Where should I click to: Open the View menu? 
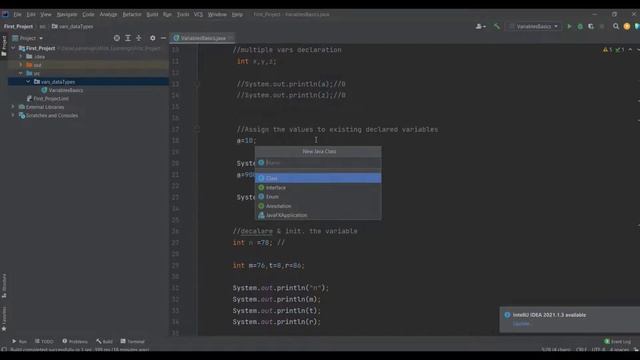click(46, 14)
